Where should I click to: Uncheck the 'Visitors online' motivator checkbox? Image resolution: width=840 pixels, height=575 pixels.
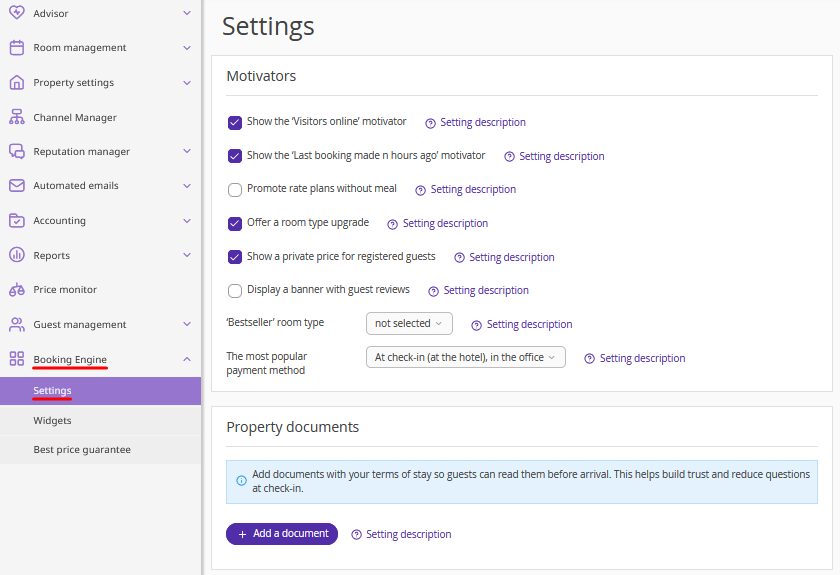tap(235, 122)
